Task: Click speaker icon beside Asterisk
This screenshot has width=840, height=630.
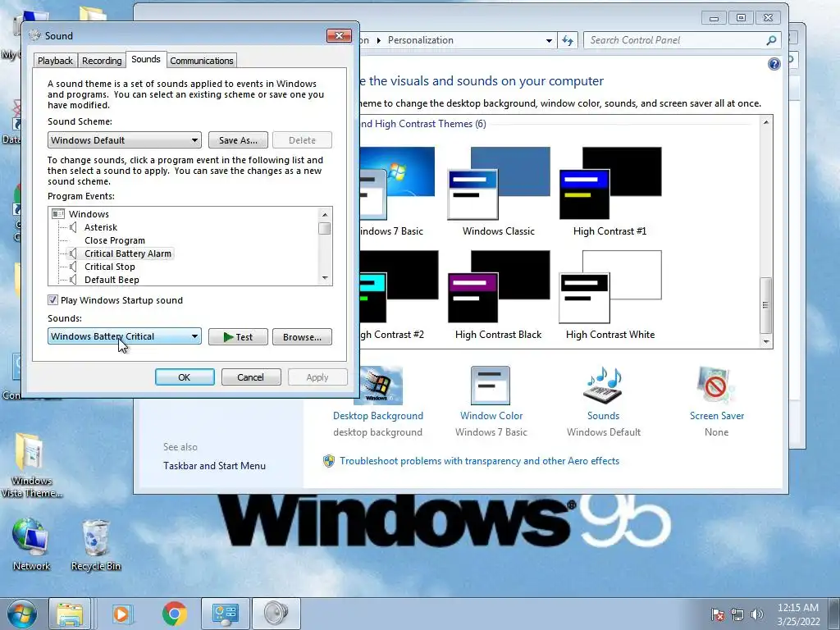Action: (73, 227)
